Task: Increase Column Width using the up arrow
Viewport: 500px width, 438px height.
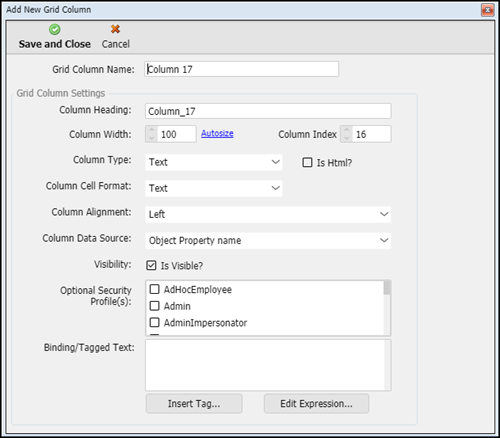Action: point(152,130)
